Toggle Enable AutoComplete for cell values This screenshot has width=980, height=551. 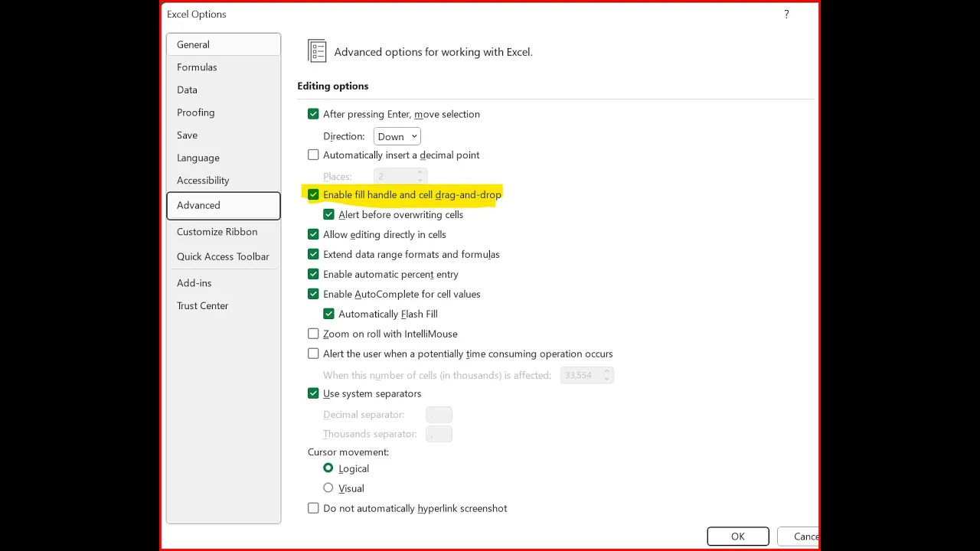(x=313, y=294)
